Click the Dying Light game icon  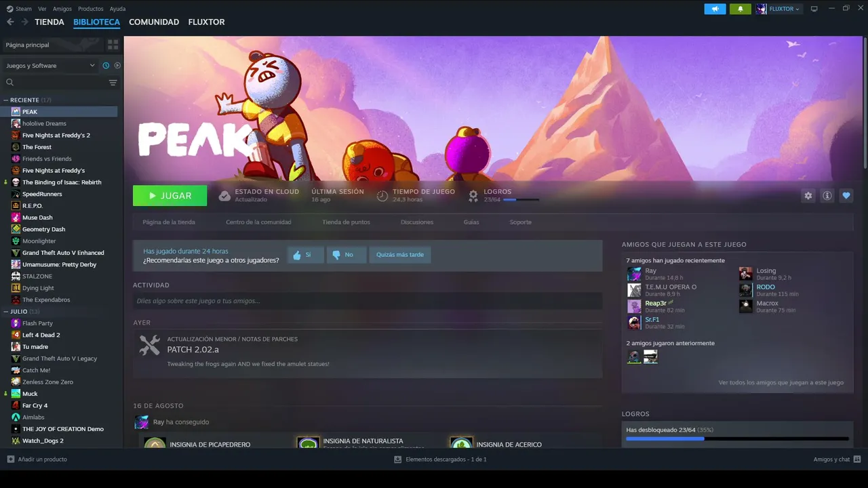(16, 288)
